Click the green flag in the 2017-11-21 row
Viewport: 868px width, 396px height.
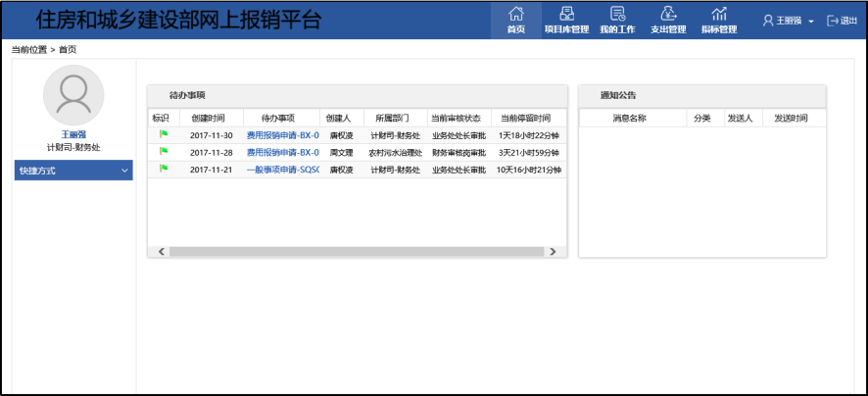164,169
